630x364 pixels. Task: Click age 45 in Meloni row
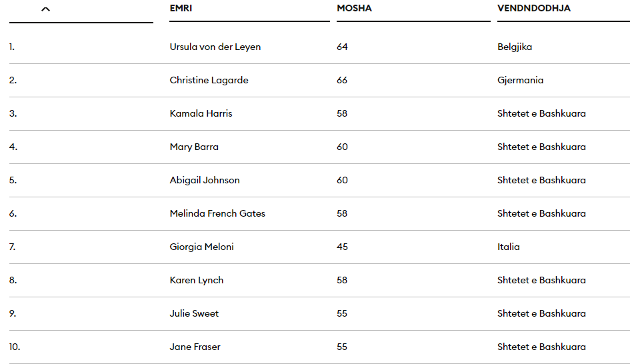(x=342, y=247)
